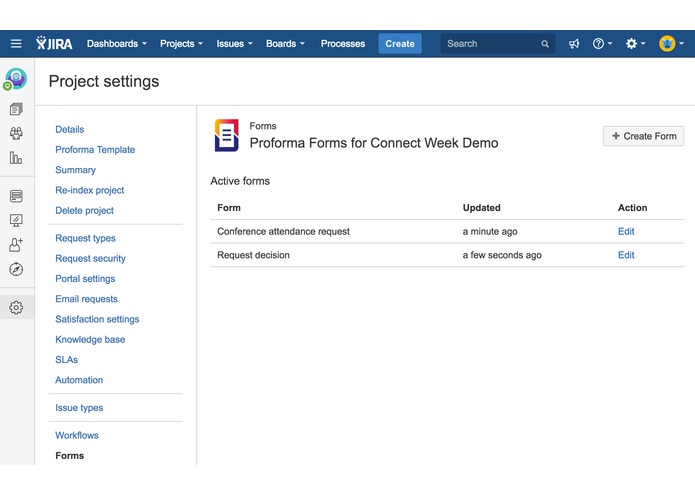Open the project settings gear in sidebar
695x494 pixels.
point(16,307)
